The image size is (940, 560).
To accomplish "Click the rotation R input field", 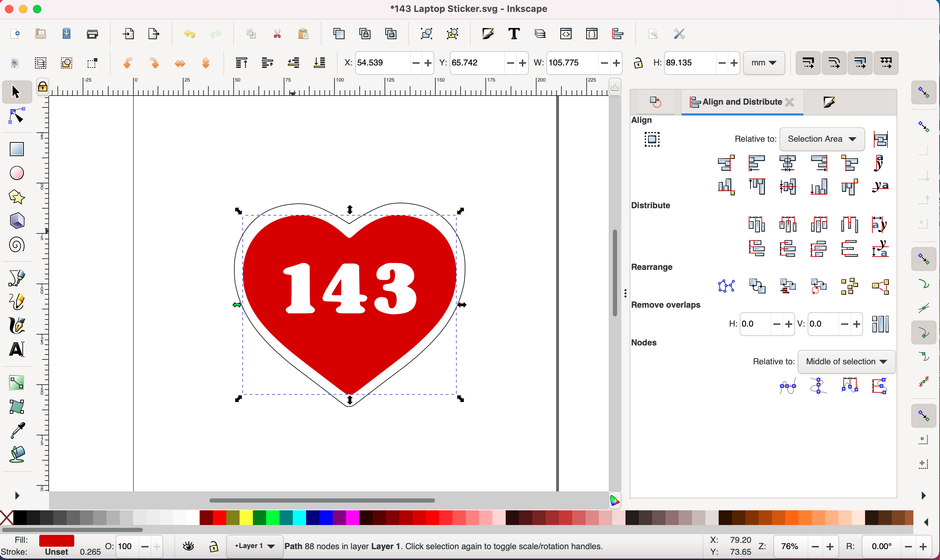I will [881, 546].
